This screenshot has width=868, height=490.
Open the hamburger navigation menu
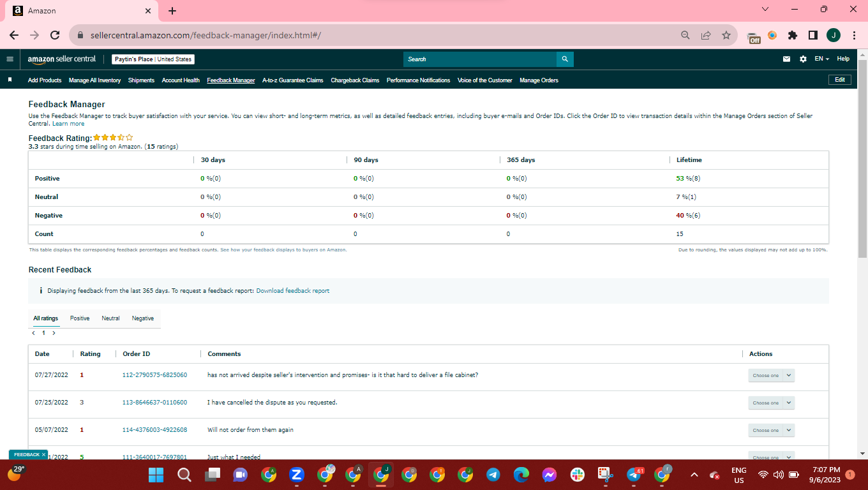(x=10, y=59)
